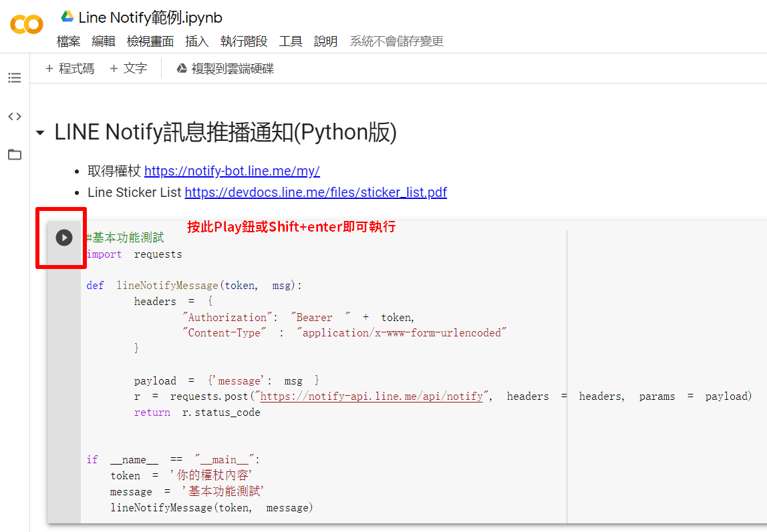This screenshot has width=767, height=532.
Task: Open the 檢視畫面 menu
Action: [150, 41]
